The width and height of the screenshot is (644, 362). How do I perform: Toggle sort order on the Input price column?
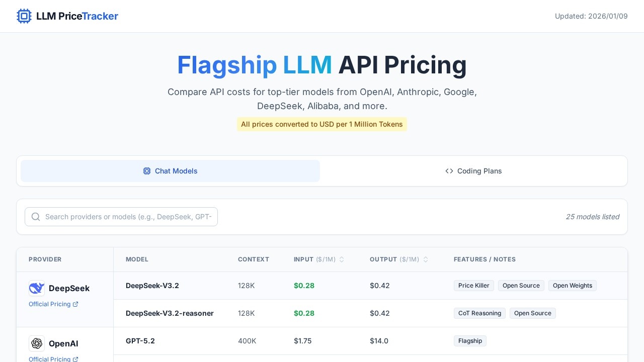pyautogui.click(x=342, y=259)
